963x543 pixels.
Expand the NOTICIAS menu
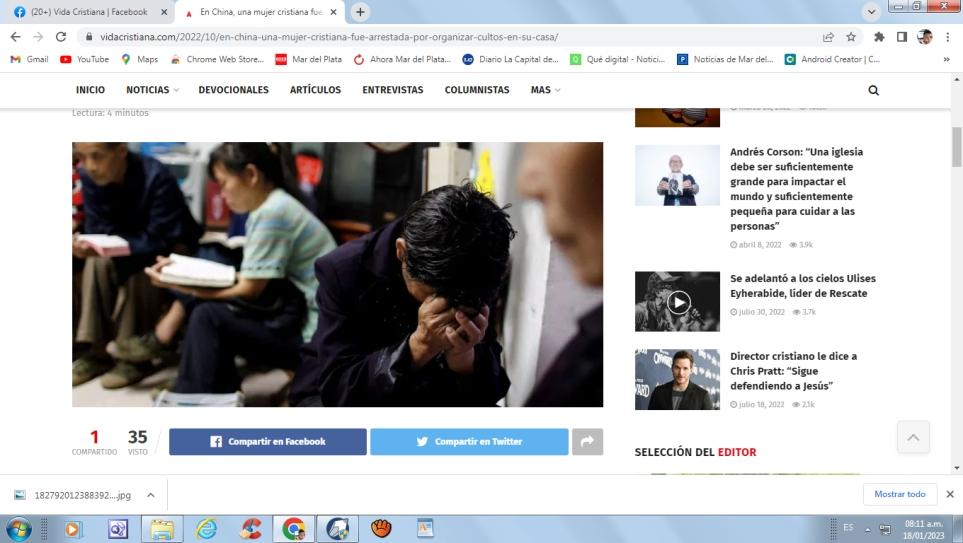pyautogui.click(x=152, y=90)
